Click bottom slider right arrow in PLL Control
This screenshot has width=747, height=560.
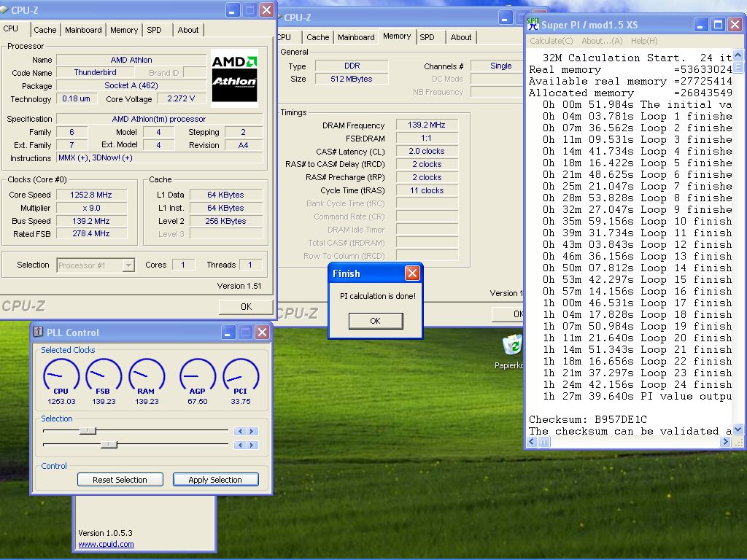[252, 445]
